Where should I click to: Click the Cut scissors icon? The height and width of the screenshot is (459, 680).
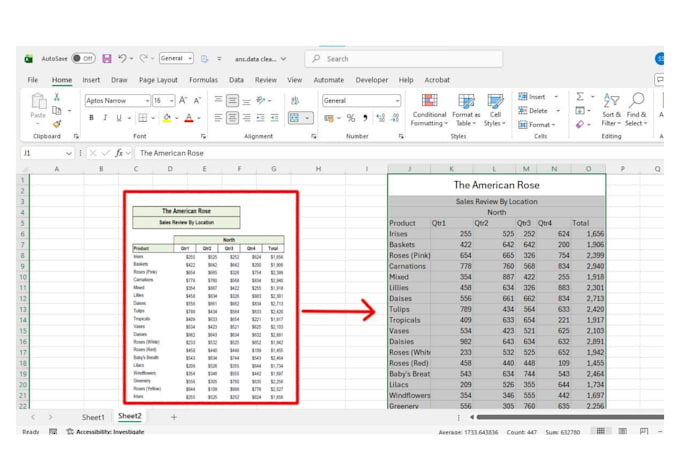[56, 97]
